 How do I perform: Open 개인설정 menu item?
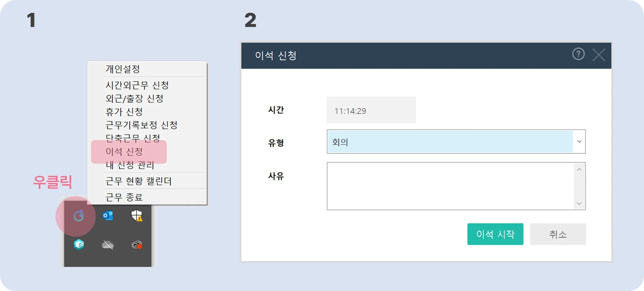click(123, 69)
